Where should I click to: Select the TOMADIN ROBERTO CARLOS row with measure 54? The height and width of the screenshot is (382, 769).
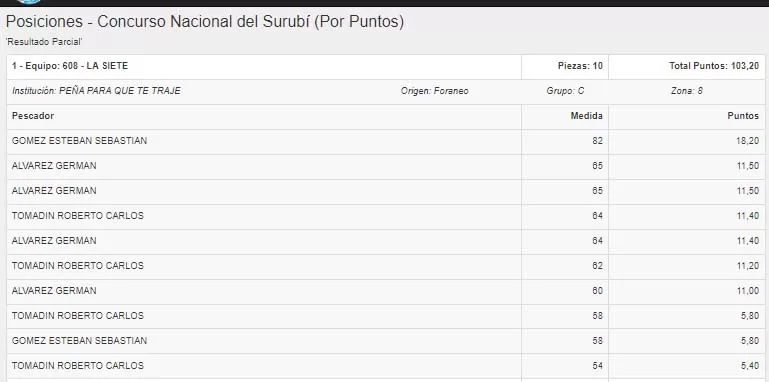point(385,366)
